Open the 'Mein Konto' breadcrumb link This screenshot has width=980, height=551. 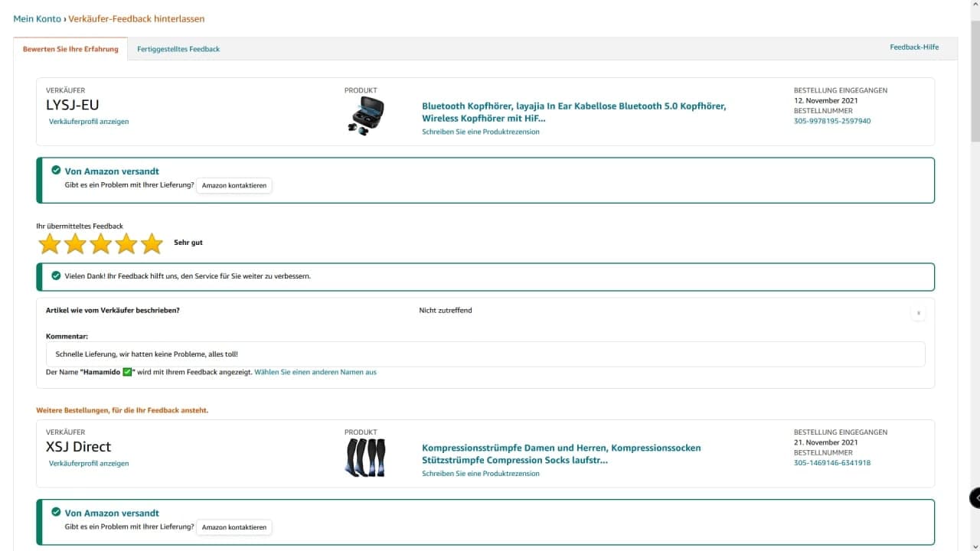[x=37, y=18]
